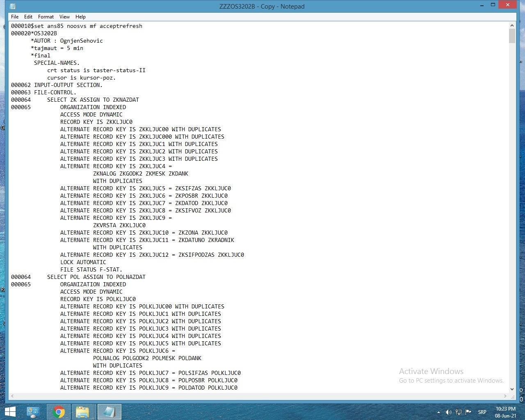This screenshot has height=420, width=525.
Task: Open the Format menu
Action: pos(46,17)
